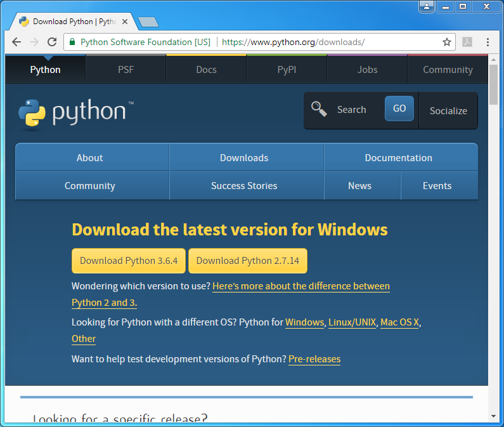Click the browser back arrow
This screenshot has width=504, height=427.
(16, 42)
